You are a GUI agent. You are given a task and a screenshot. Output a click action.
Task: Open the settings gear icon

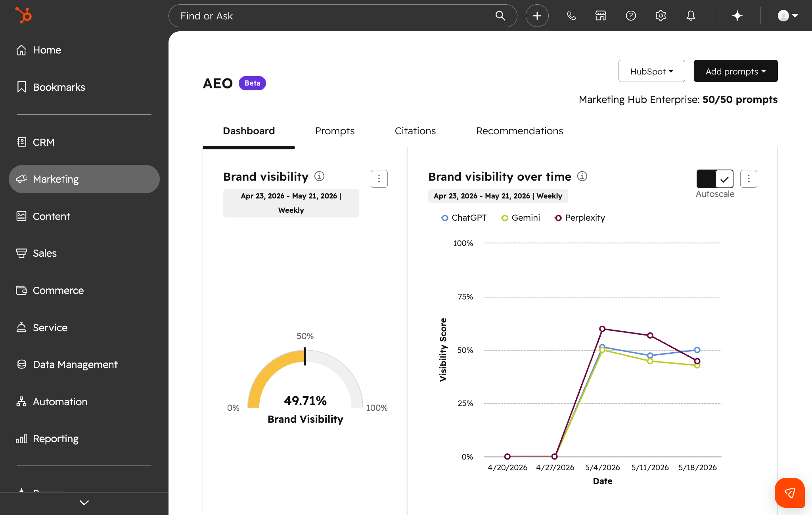point(661,16)
